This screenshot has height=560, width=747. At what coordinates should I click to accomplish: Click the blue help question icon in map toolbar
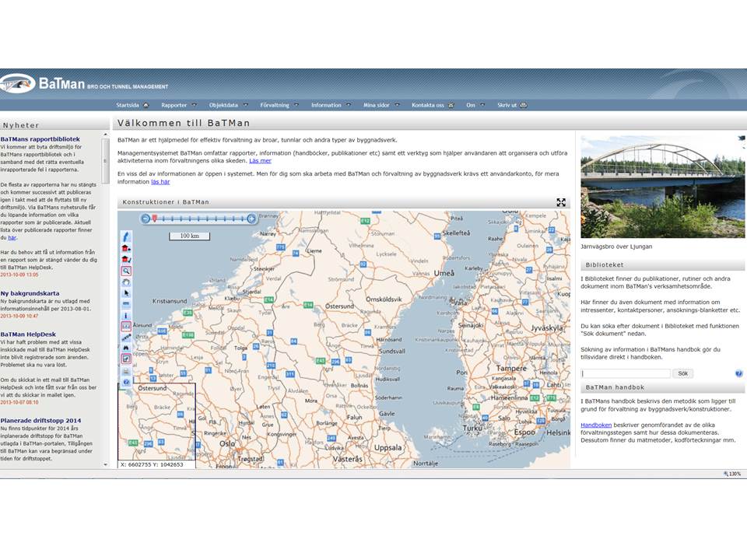pos(126,382)
